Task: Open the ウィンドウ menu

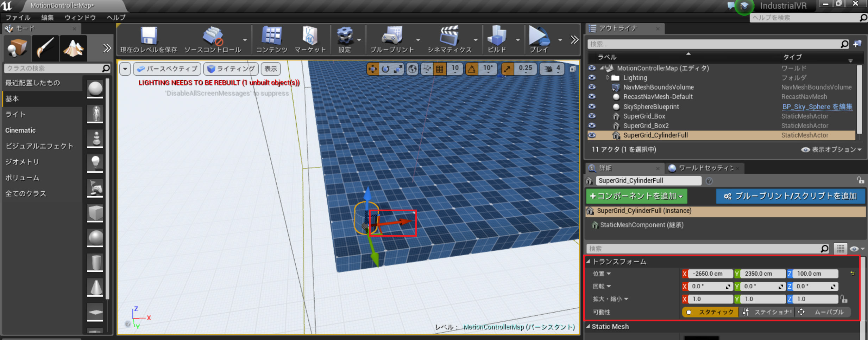Action: [80, 18]
